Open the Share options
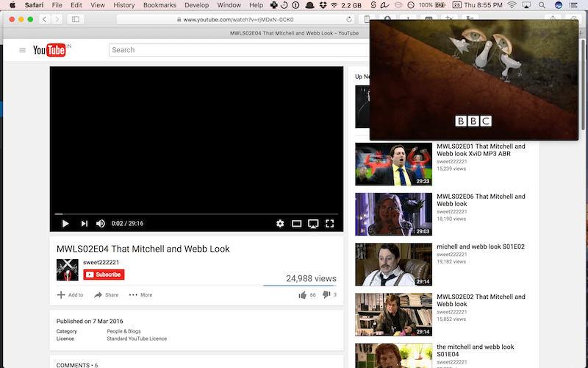Viewport: 588px width, 368px height. (106, 294)
